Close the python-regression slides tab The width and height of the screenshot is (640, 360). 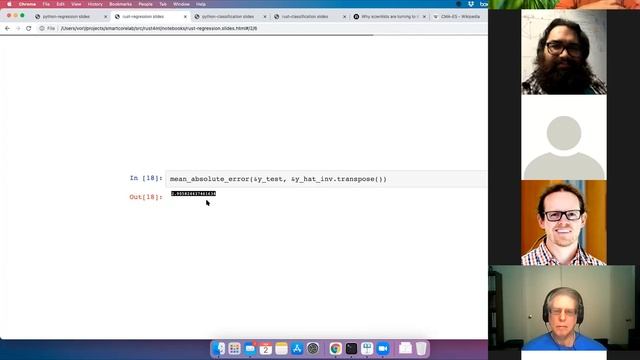click(x=105, y=17)
